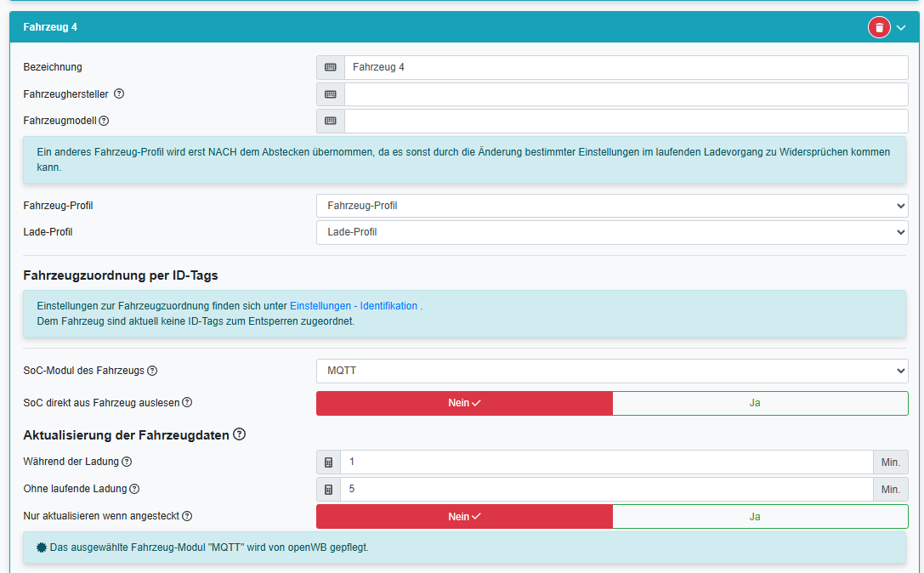Click the keyboard icon beside Bezeichnung
The width and height of the screenshot is (924, 573).
[x=331, y=67]
